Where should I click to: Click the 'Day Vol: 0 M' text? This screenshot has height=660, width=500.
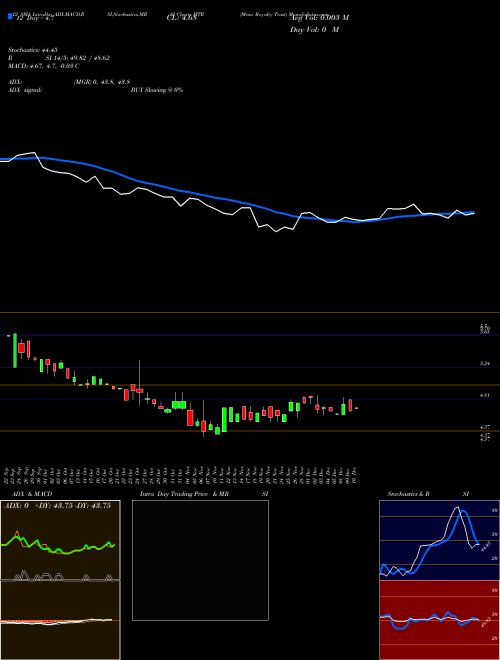314,30
